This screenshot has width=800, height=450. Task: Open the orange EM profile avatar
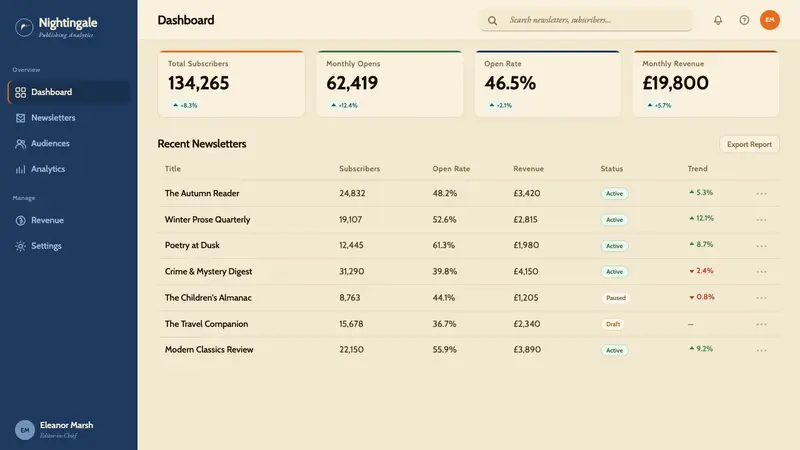(x=770, y=20)
